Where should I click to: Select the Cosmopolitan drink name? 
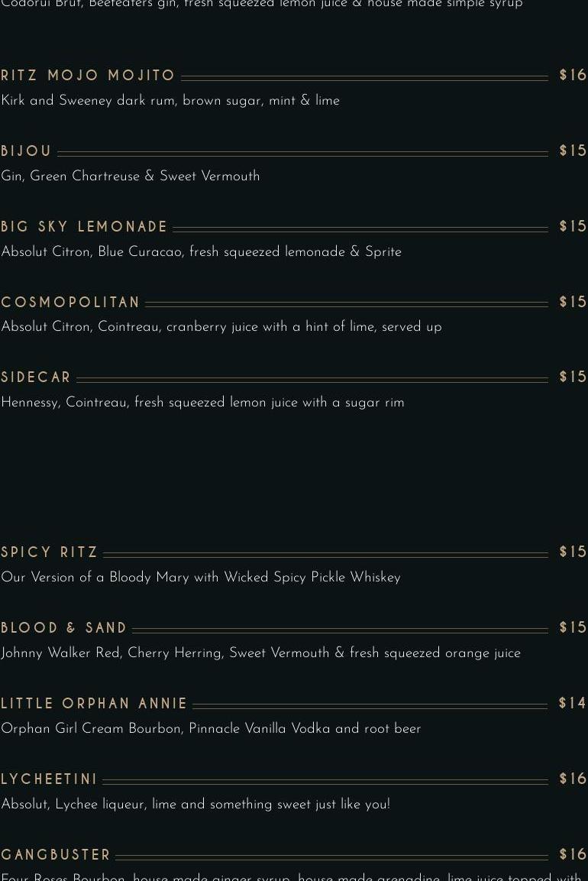point(71,303)
